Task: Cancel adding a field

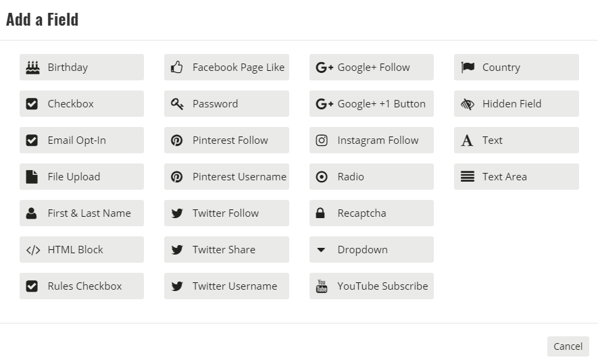Action: coord(568,346)
